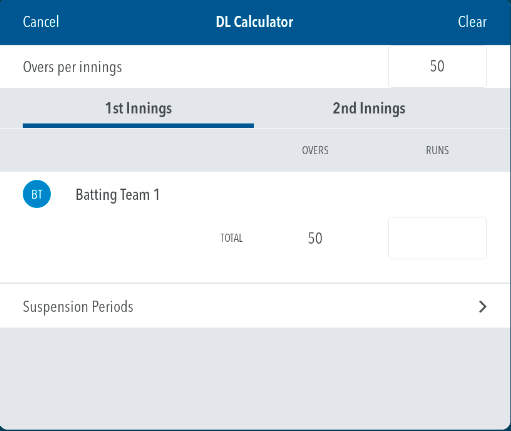Screen dimensions: 511x431
Task: Click the total overs value 50
Action: (315, 238)
